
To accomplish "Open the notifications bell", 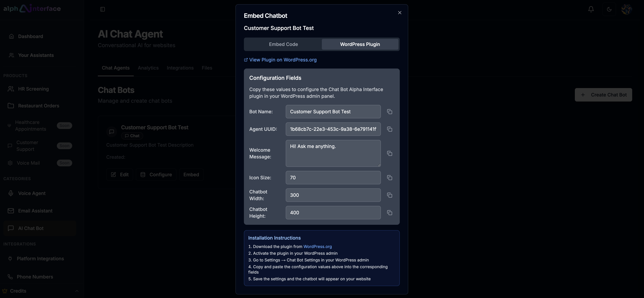I will pos(591,9).
